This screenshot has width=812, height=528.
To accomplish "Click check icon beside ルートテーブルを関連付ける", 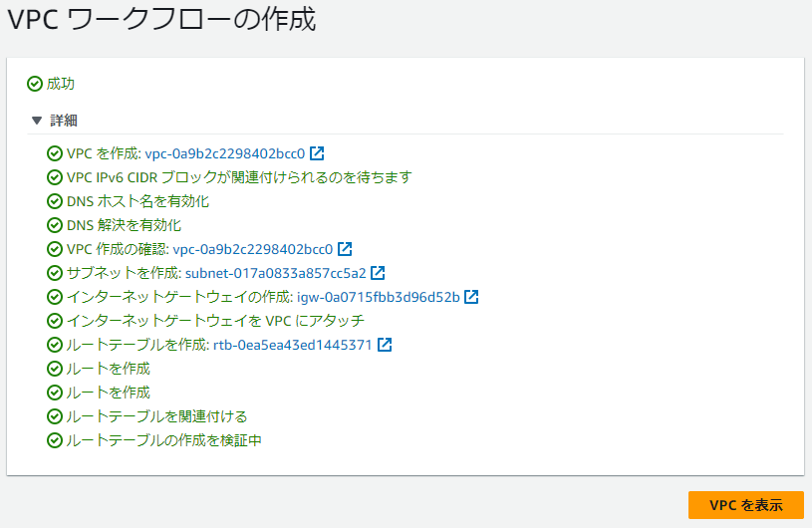I will (x=55, y=416).
